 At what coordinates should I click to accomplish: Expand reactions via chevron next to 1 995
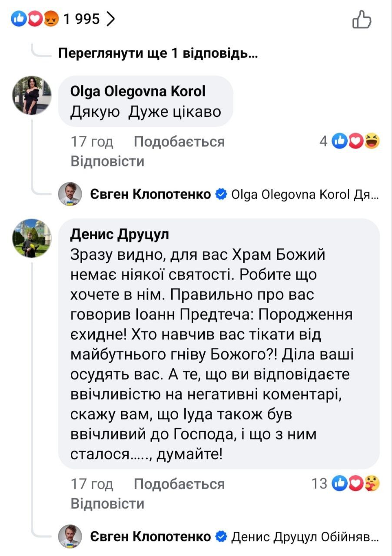tap(111, 19)
